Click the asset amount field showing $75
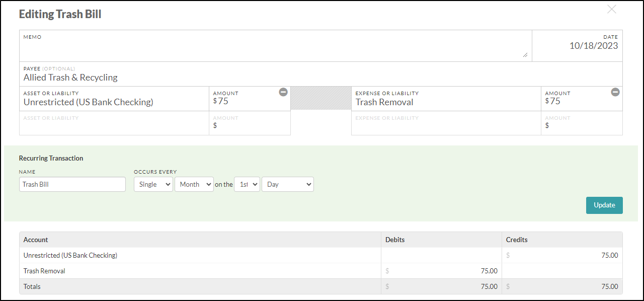644x301 pixels. click(250, 99)
